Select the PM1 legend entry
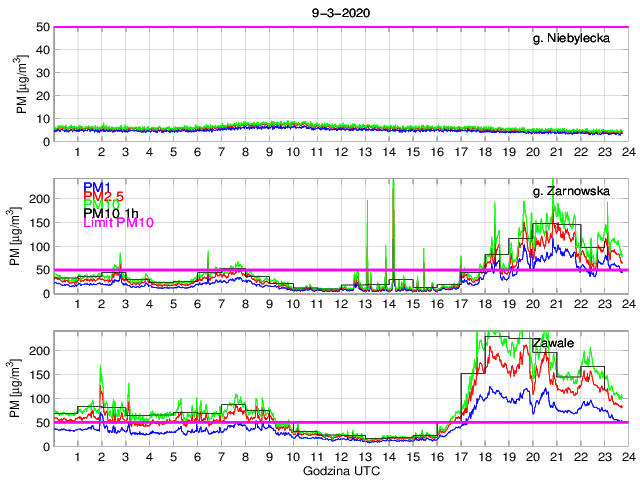This screenshot has width=640, height=480. point(97,187)
